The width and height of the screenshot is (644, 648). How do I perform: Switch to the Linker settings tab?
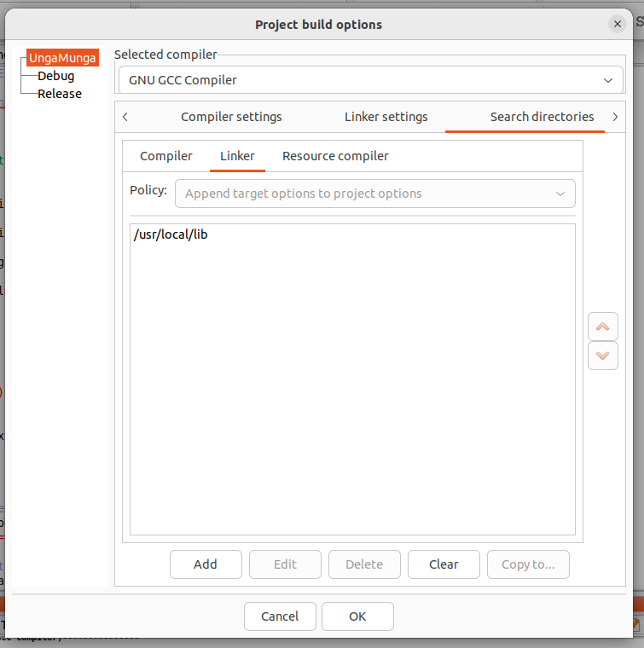[386, 117]
